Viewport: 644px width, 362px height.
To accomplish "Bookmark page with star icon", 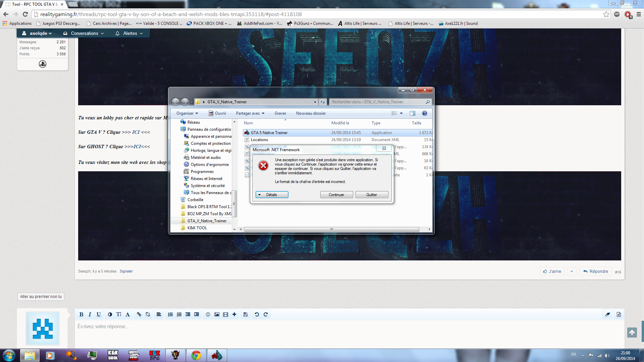I will coord(606,14).
